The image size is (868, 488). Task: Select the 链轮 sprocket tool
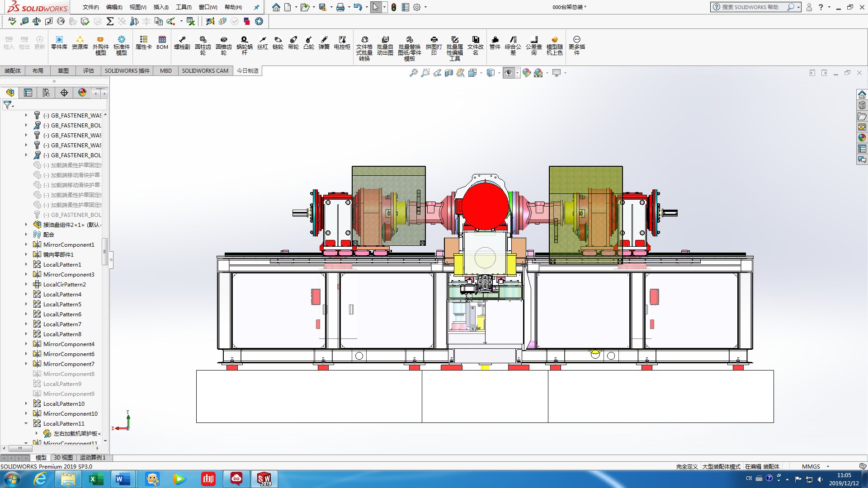(x=278, y=43)
